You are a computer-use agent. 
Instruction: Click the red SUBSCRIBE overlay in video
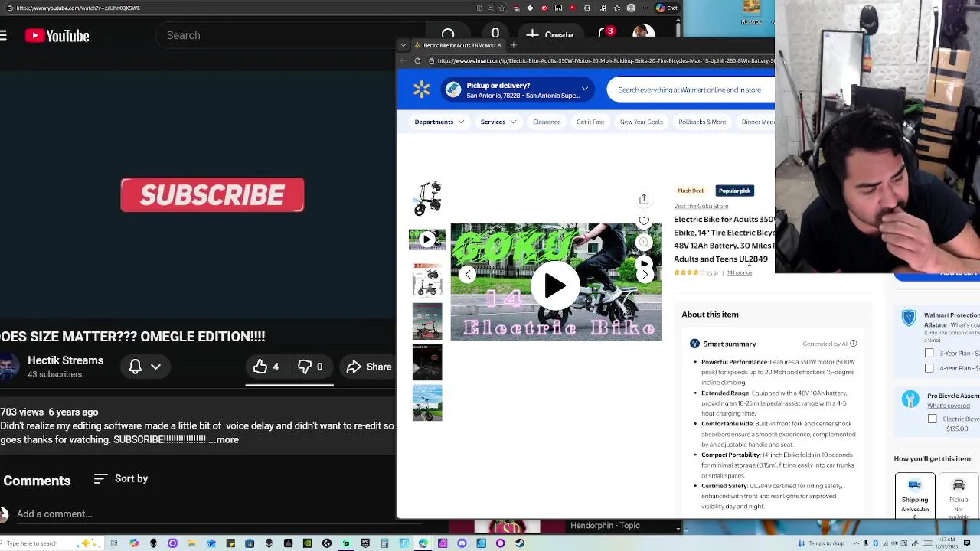(212, 195)
